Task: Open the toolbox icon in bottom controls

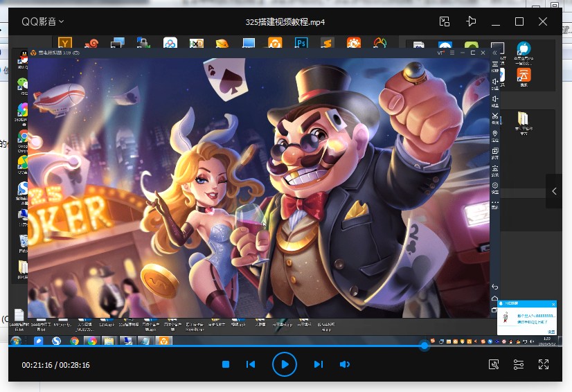Action: (x=494, y=364)
